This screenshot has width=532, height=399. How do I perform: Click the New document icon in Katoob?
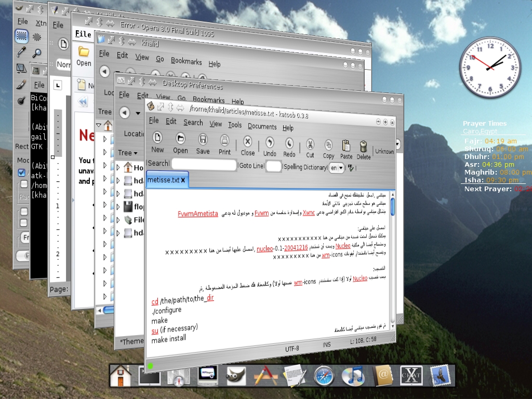(157, 139)
